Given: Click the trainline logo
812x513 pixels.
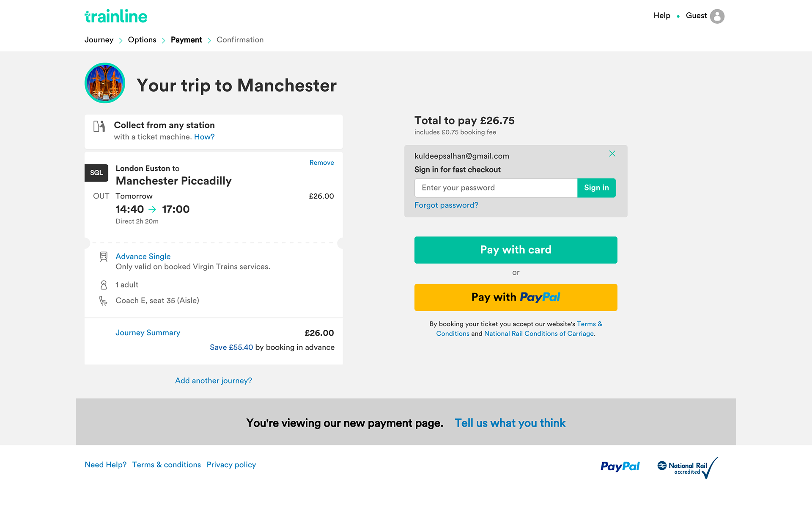Looking at the screenshot, I should pos(116,16).
